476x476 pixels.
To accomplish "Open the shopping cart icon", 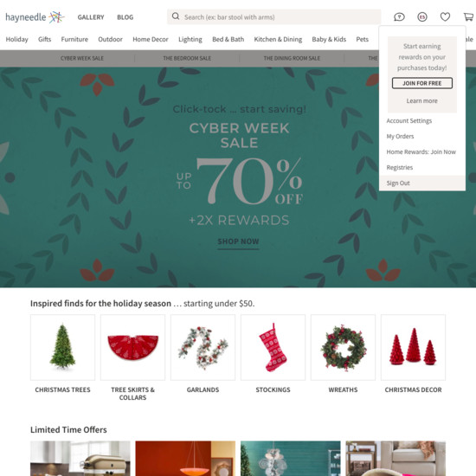I will [x=469, y=16].
